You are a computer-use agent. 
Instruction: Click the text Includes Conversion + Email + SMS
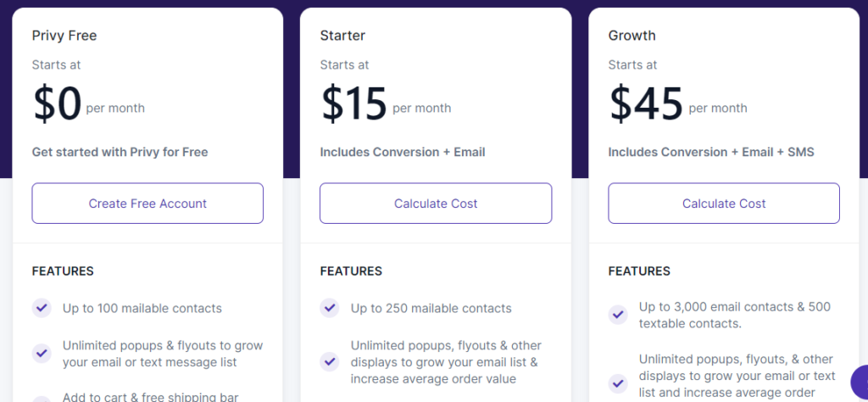[x=711, y=152]
